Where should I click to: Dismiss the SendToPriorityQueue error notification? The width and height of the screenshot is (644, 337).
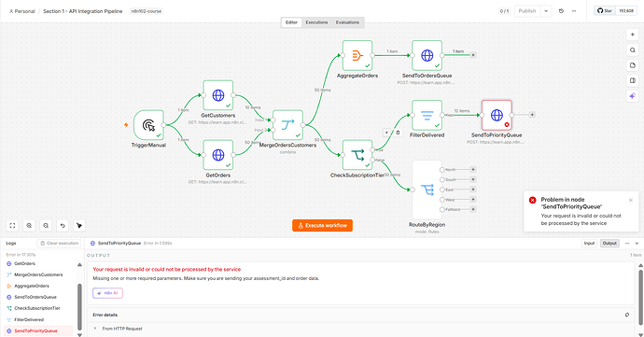point(631,200)
